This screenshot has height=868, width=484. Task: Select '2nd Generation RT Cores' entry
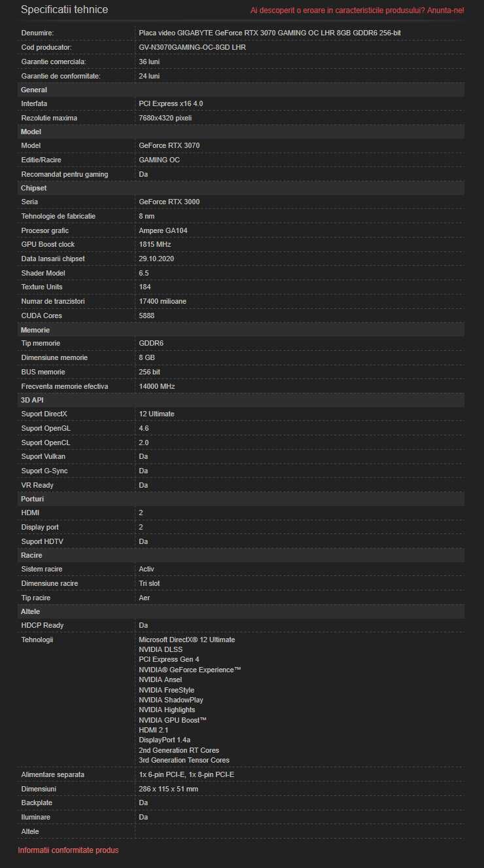point(179,750)
